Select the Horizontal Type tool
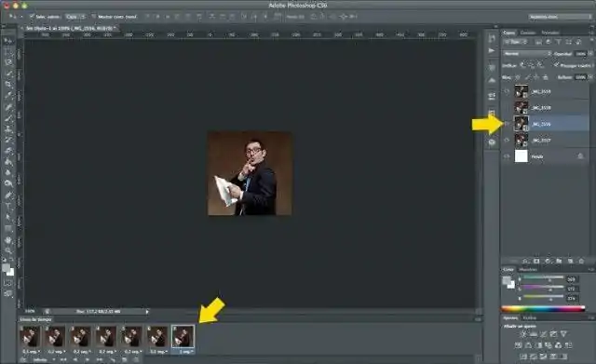596x364 pixels. click(x=8, y=207)
